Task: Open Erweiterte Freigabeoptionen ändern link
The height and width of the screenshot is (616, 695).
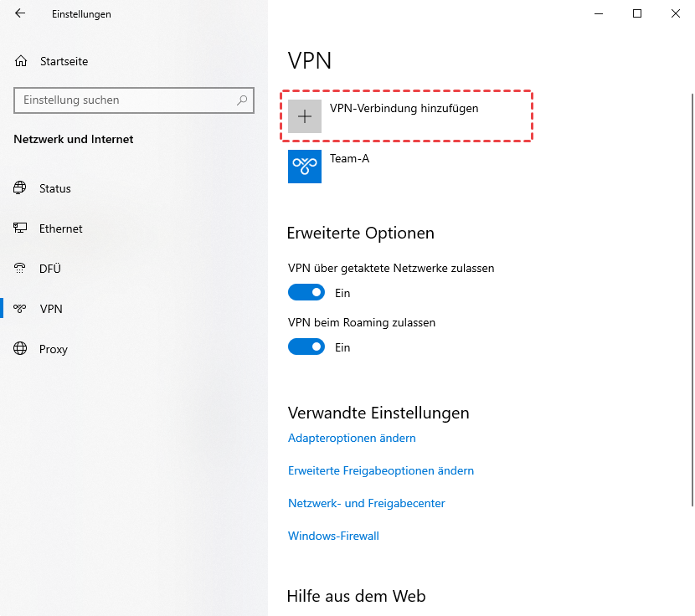Action: tap(381, 470)
